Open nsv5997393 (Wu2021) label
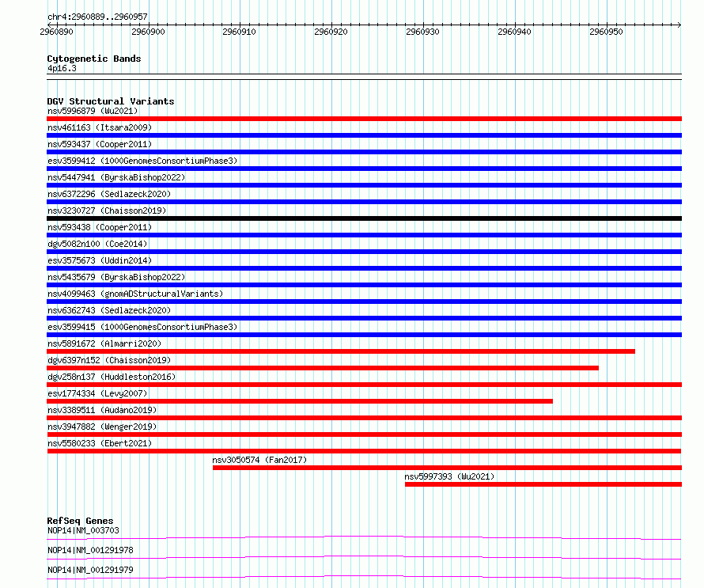The height and width of the screenshot is (588, 704). coord(449,476)
